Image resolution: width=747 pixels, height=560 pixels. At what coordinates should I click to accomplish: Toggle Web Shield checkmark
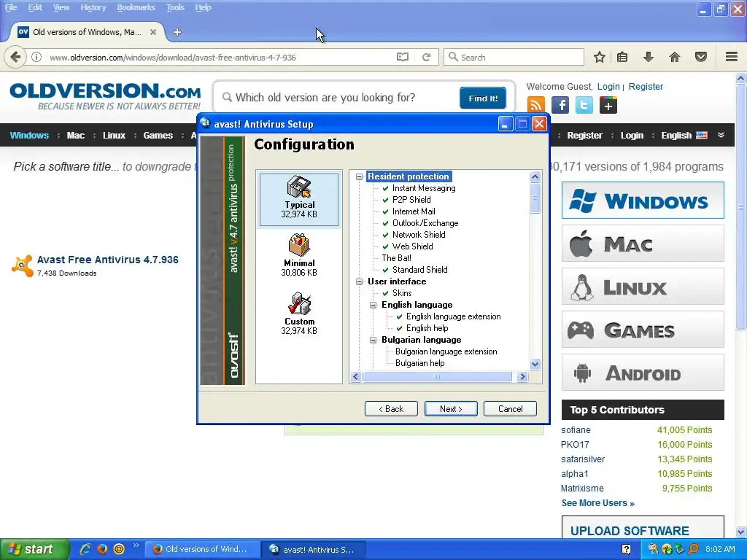tap(386, 246)
